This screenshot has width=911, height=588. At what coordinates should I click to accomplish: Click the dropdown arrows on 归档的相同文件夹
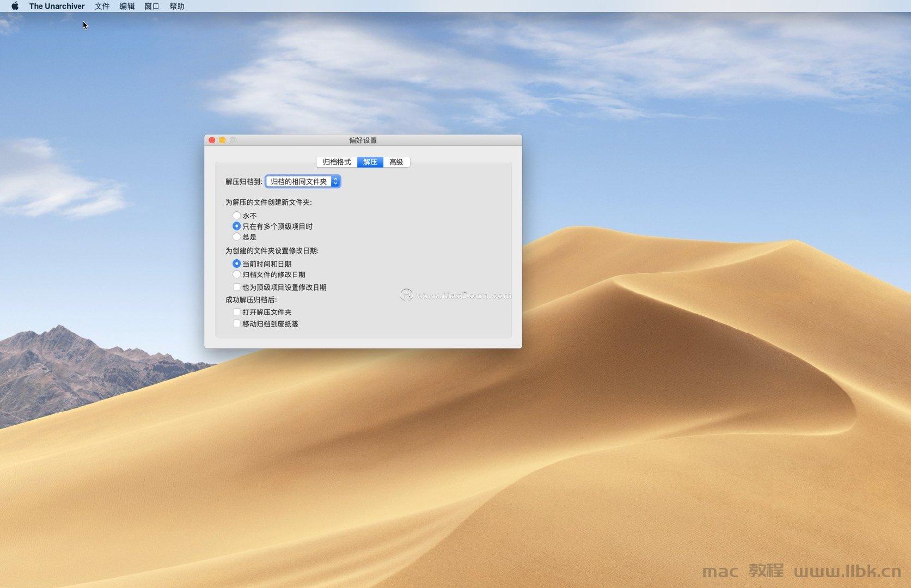pos(335,181)
